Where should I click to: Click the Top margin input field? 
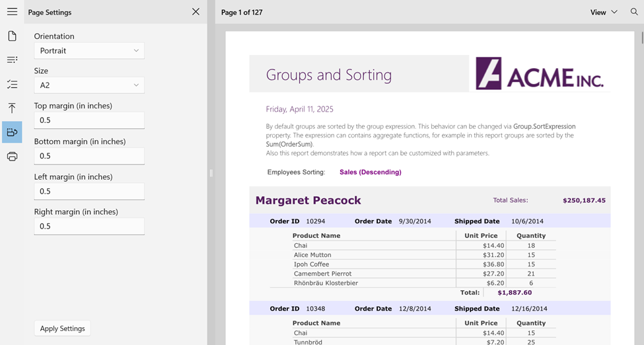pos(89,120)
